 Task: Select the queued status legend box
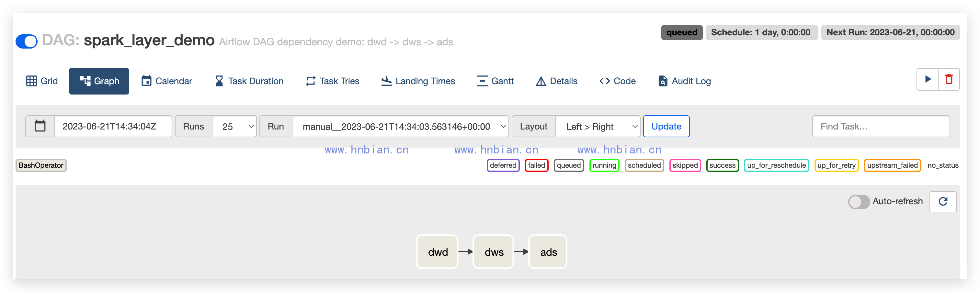coord(569,165)
